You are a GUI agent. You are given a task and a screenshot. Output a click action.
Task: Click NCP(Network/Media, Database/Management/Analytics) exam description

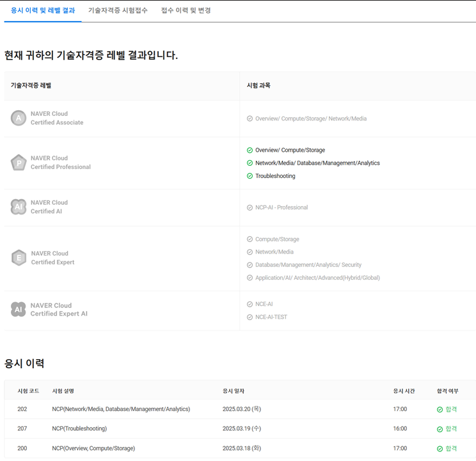[121, 409]
